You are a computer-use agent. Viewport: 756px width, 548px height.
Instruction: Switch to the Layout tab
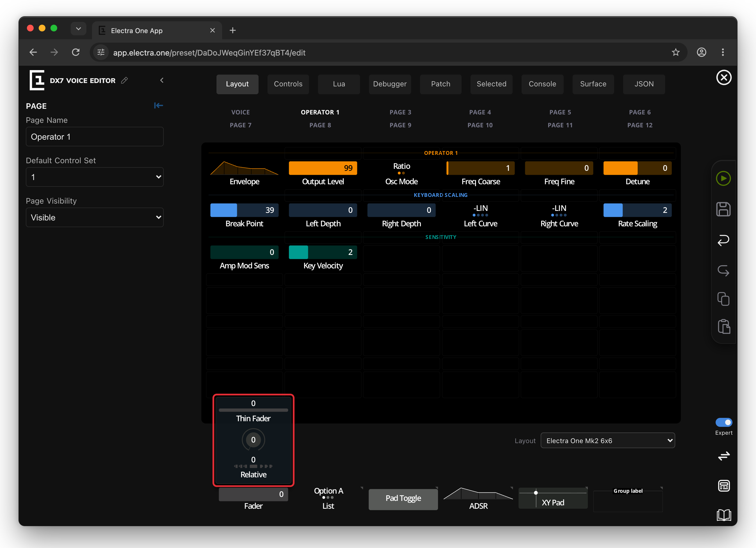click(237, 84)
